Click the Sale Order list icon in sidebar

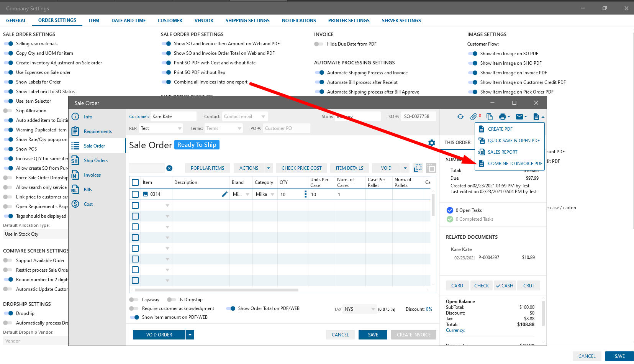point(75,146)
